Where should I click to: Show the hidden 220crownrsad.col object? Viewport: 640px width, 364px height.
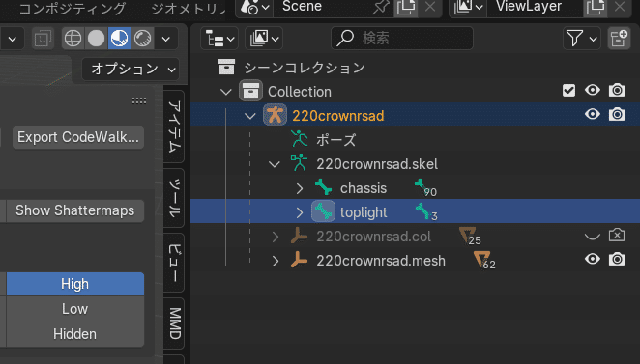coord(593,236)
